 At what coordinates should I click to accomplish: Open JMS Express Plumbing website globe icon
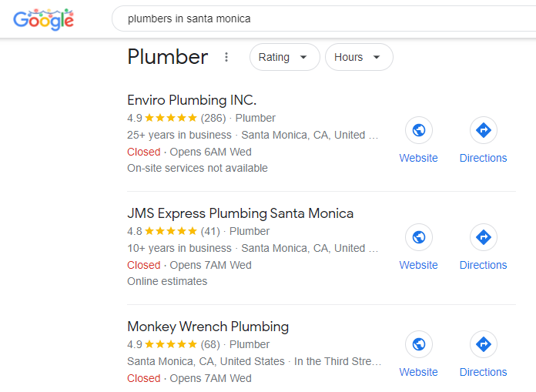point(419,237)
